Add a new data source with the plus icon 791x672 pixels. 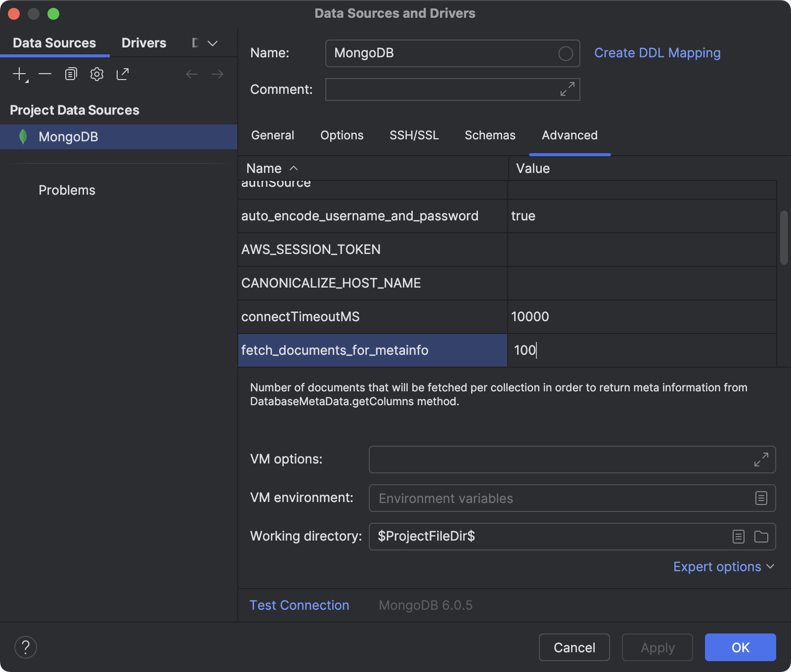tap(19, 74)
